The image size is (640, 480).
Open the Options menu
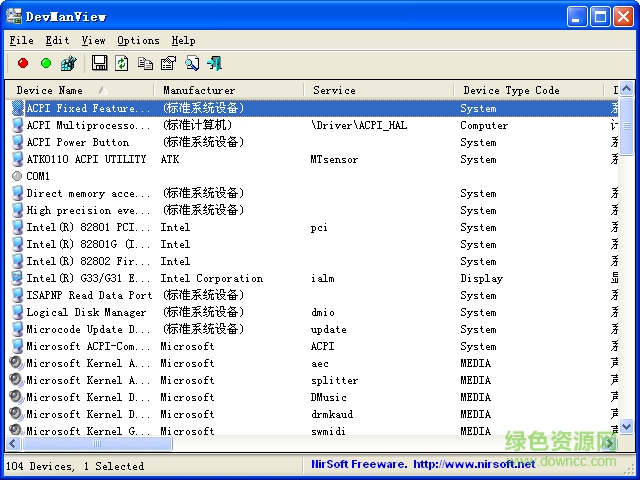[138, 40]
